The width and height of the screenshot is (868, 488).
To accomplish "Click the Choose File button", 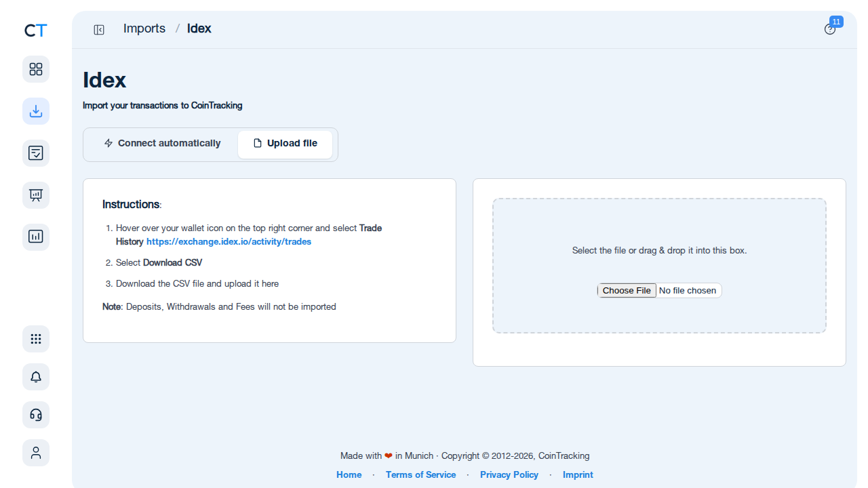I will (x=627, y=291).
